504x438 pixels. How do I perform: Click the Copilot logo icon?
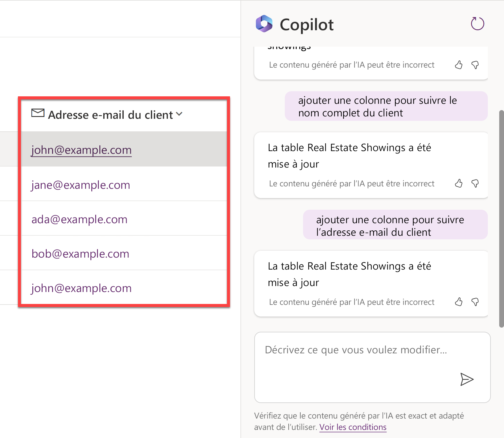pyautogui.click(x=264, y=24)
